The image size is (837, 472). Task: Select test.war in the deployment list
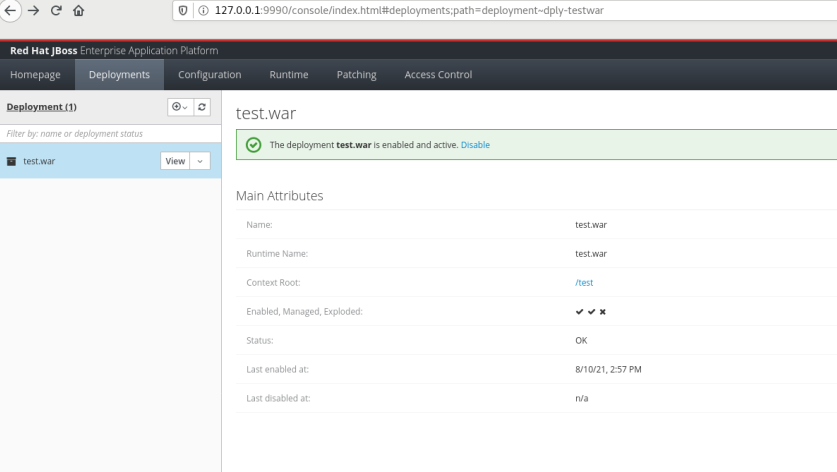pyautogui.click(x=39, y=161)
